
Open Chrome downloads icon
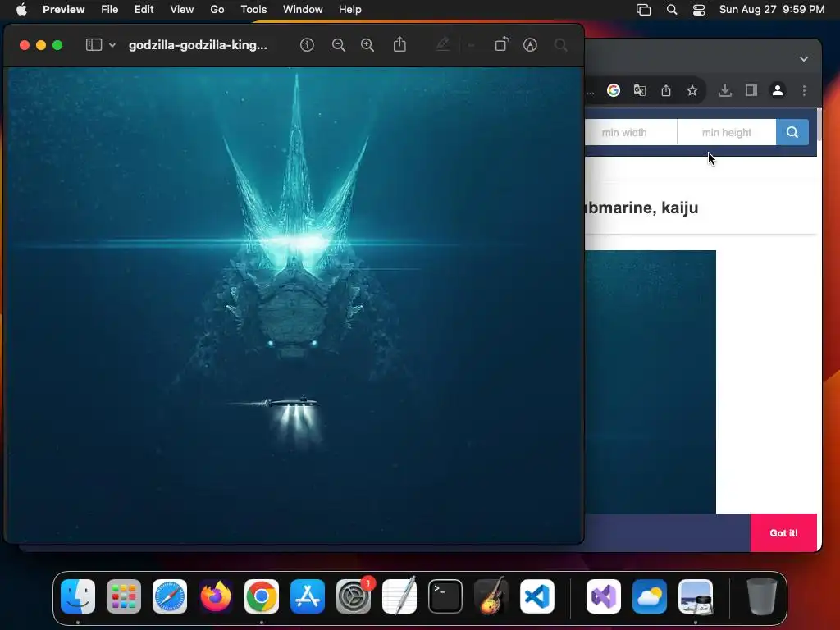point(725,90)
